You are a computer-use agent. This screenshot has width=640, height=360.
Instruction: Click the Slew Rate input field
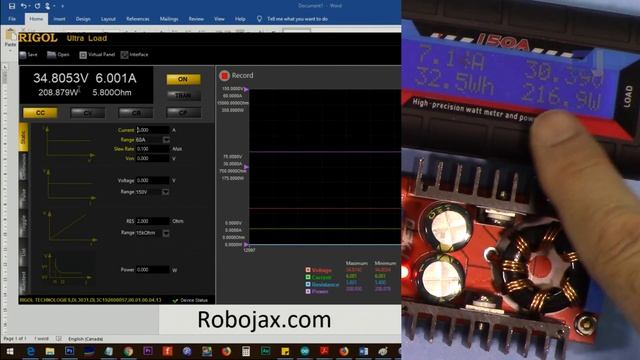tap(152, 149)
